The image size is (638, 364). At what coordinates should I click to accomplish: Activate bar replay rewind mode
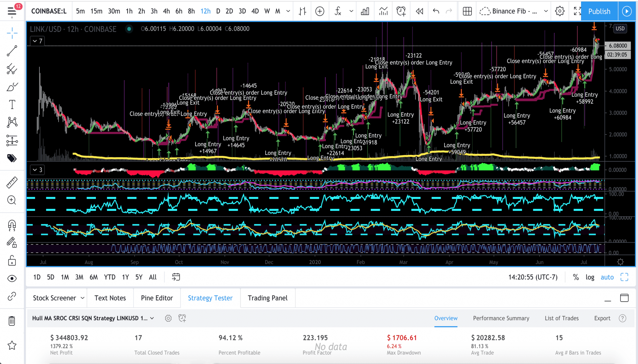pyautogui.click(x=419, y=11)
